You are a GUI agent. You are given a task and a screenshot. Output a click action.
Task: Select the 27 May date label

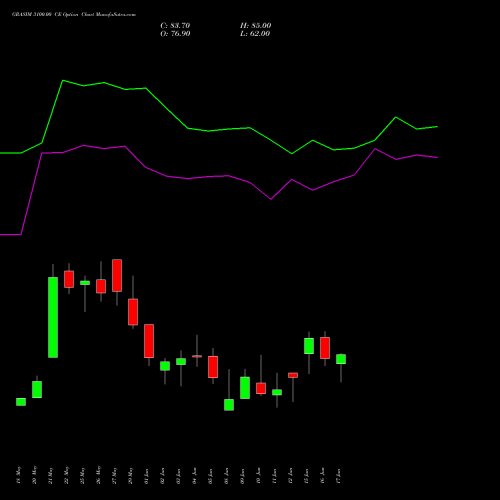click(115, 475)
